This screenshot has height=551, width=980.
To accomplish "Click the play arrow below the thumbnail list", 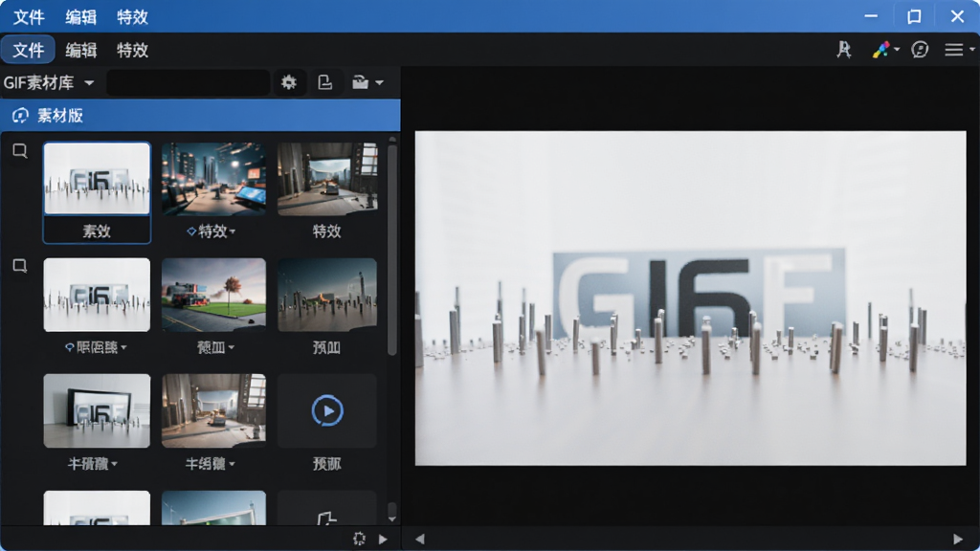I will point(383,539).
